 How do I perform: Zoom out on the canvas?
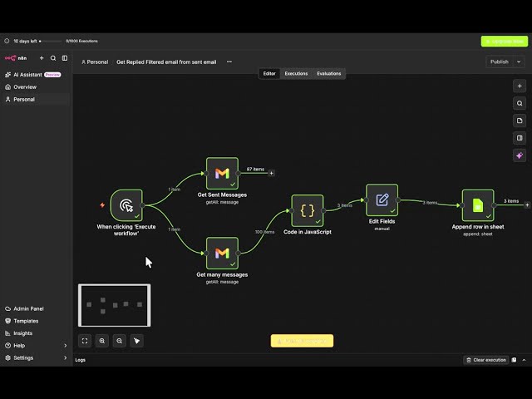click(x=120, y=341)
